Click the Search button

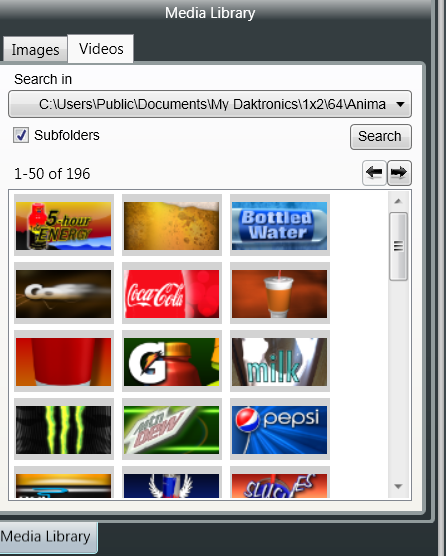381,137
